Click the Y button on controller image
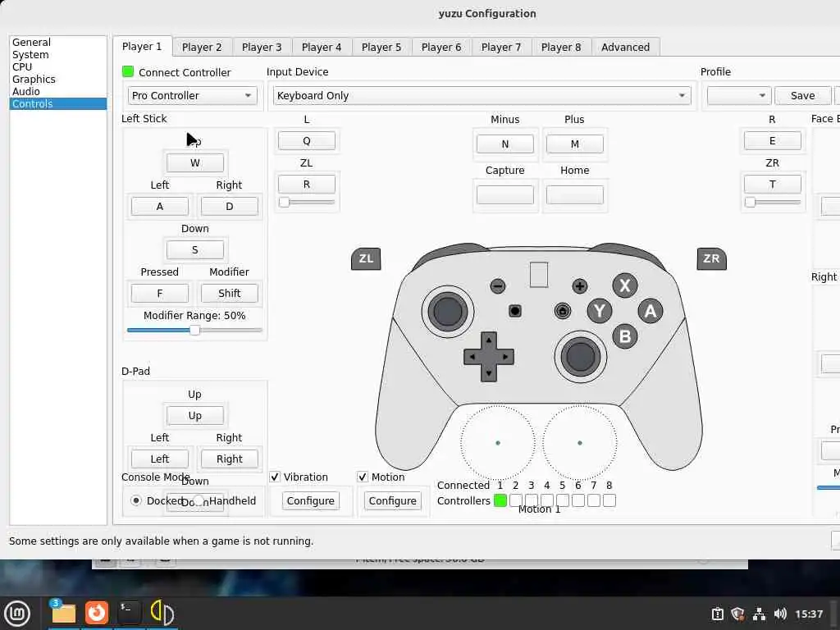 tap(600, 311)
